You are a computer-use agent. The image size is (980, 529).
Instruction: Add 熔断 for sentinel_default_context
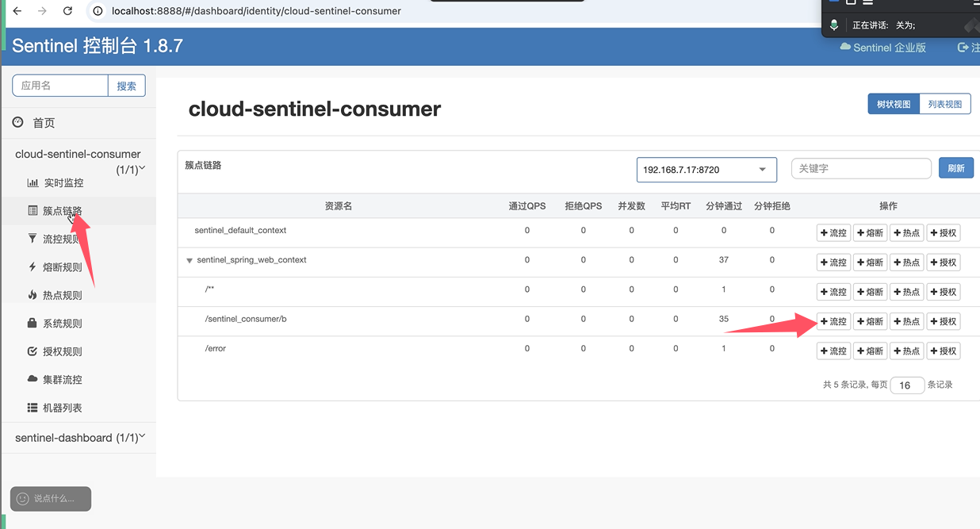click(870, 233)
